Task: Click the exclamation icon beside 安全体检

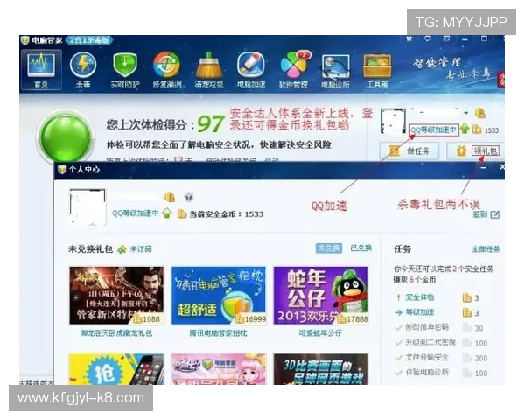Action: pos(398,297)
